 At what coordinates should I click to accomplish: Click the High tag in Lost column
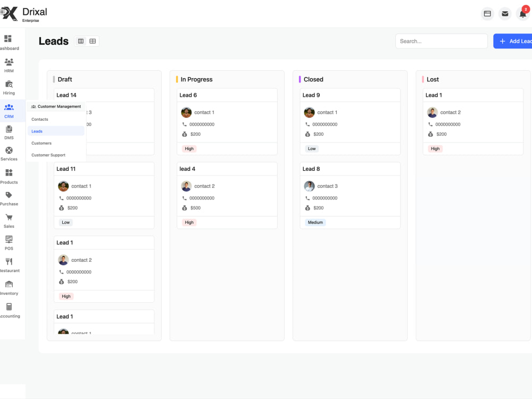coord(435,148)
